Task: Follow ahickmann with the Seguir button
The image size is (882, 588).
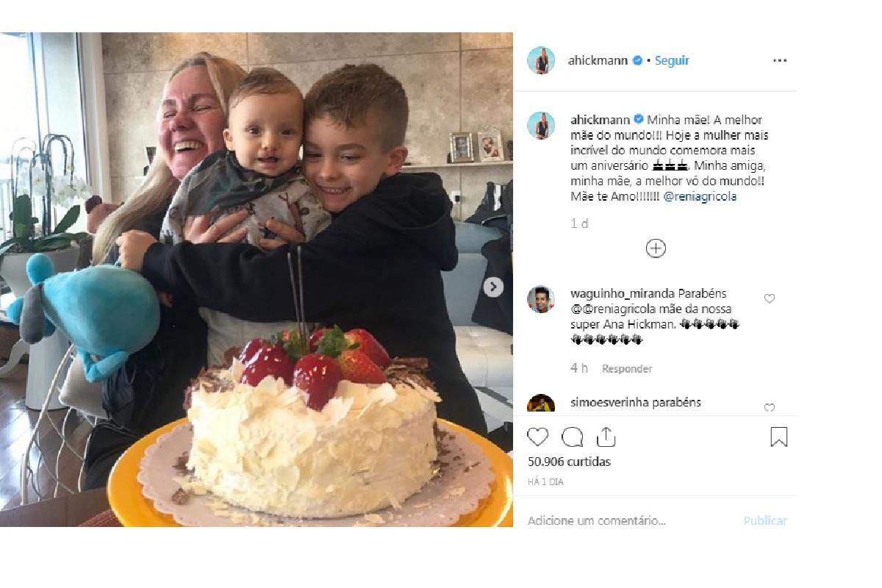Action: point(672,61)
